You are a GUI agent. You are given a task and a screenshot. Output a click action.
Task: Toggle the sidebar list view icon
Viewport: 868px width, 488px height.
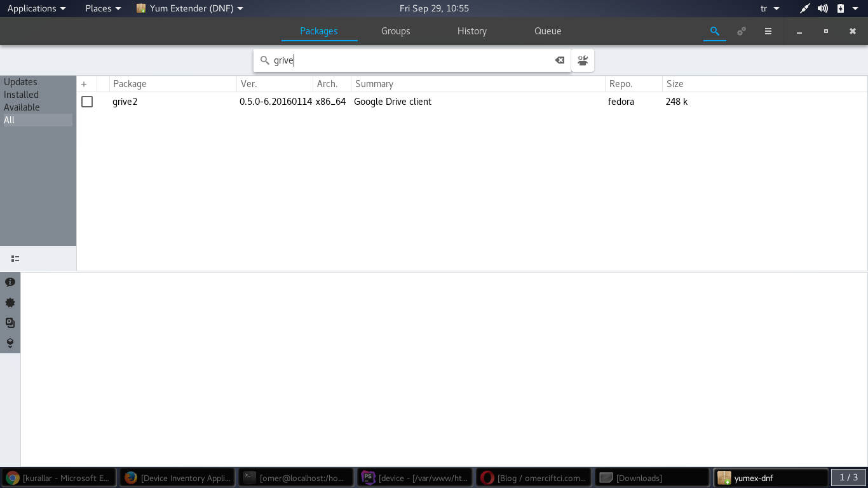(x=15, y=259)
